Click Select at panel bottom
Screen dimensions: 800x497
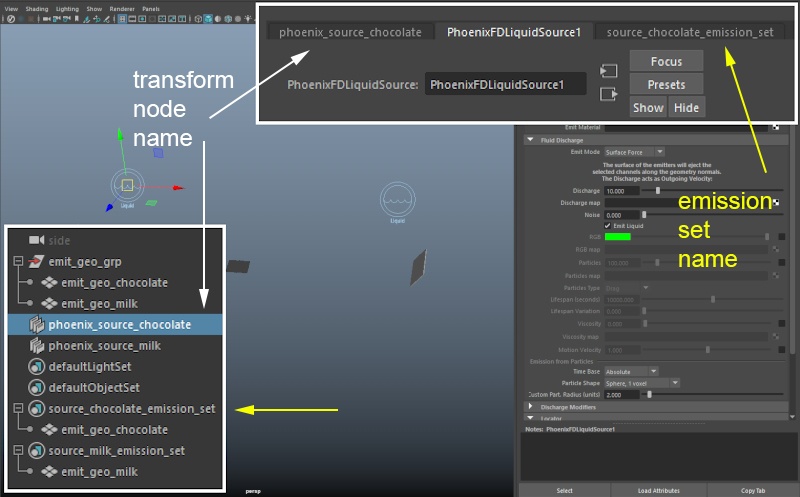point(564,490)
